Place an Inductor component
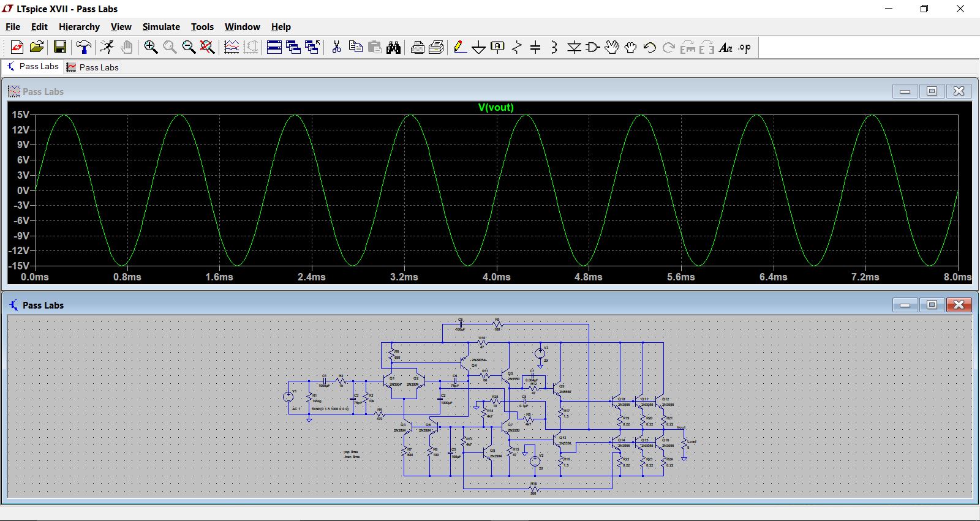 point(554,47)
